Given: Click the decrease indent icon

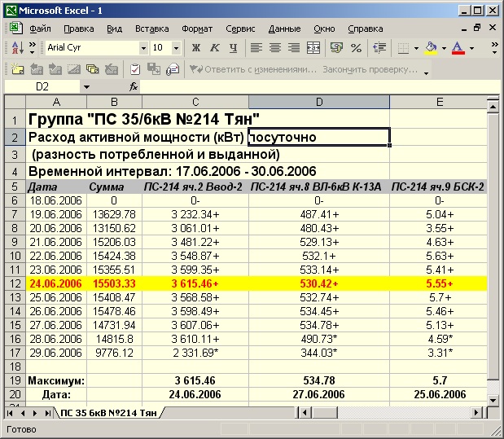Looking at the screenshot, I should 379,48.
